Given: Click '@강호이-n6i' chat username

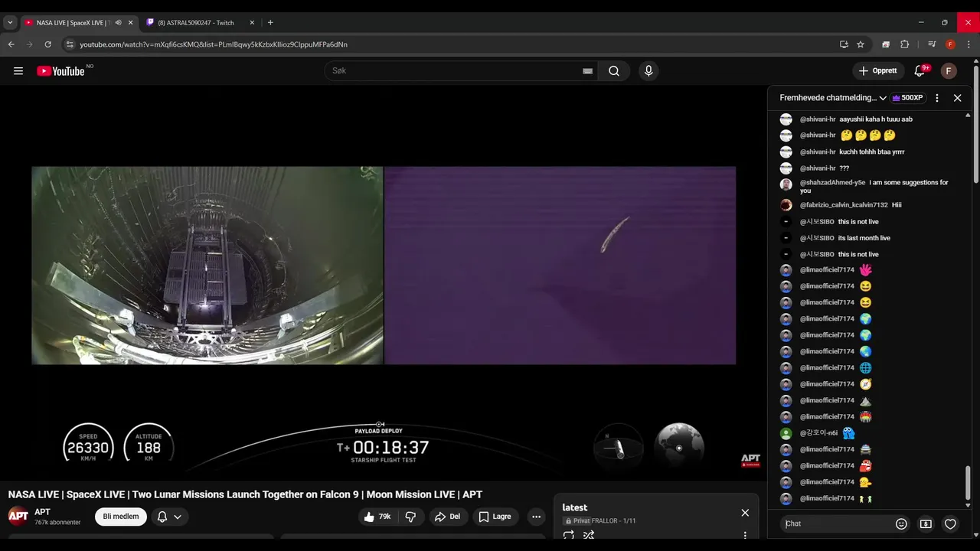Looking at the screenshot, I should (819, 433).
